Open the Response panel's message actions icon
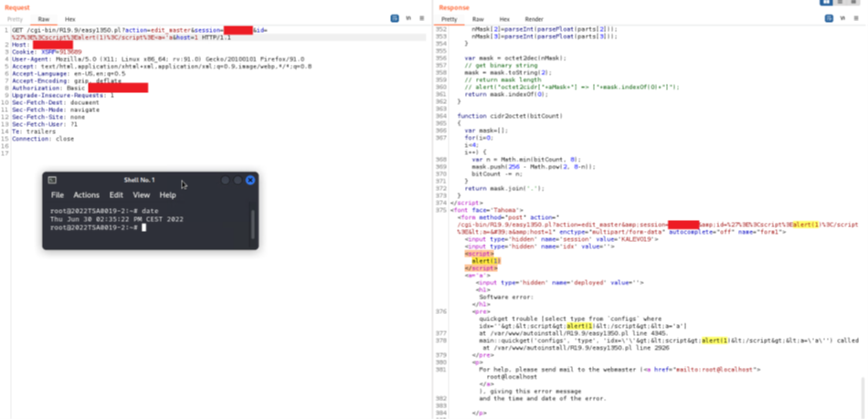This screenshot has height=419, width=868. [x=829, y=18]
